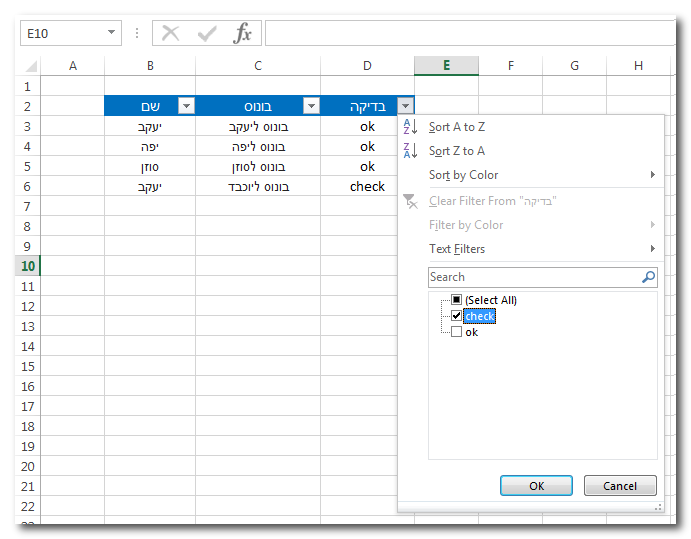The width and height of the screenshot is (691, 539).
Task: Select column C header
Action: 258,66
